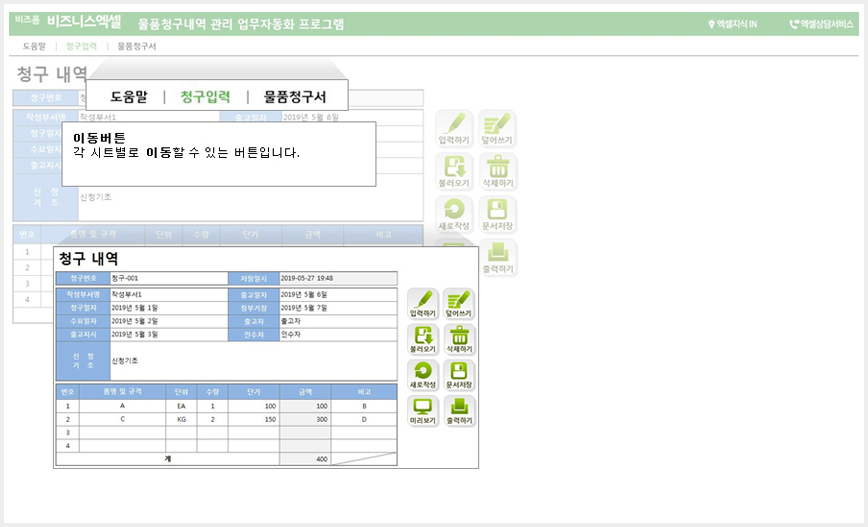
Task: Click the 비즈폼 비즈니스엑셀 logo
Action: coord(68,22)
